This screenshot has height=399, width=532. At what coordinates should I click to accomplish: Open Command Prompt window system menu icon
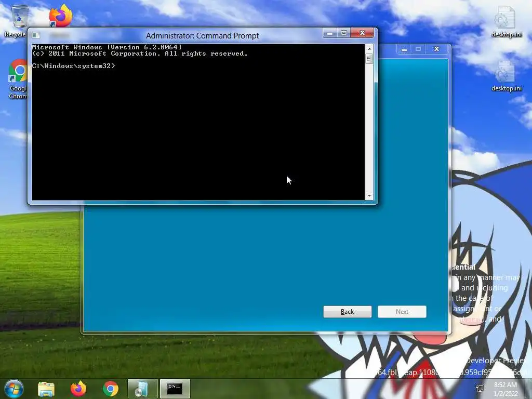(36, 35)
